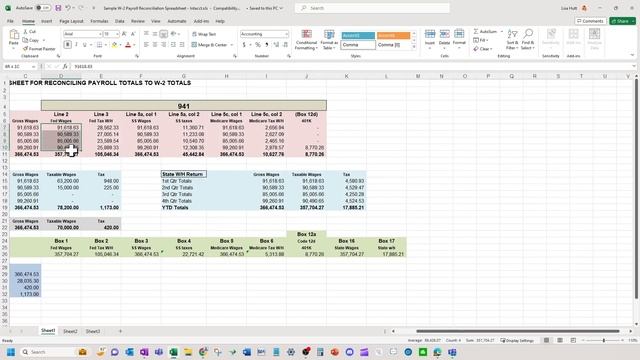Click Decrease Decimal icon
The width and height of the screenshot is (640, 360).
(x=285, y=45)
